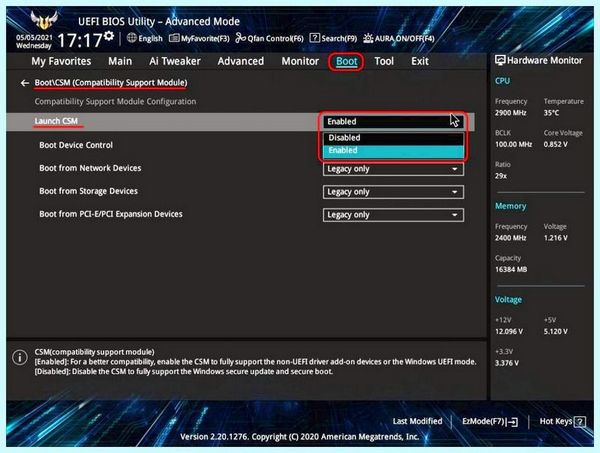
Task: Select Boot from Network Devices label
Action: pos(90,168)
